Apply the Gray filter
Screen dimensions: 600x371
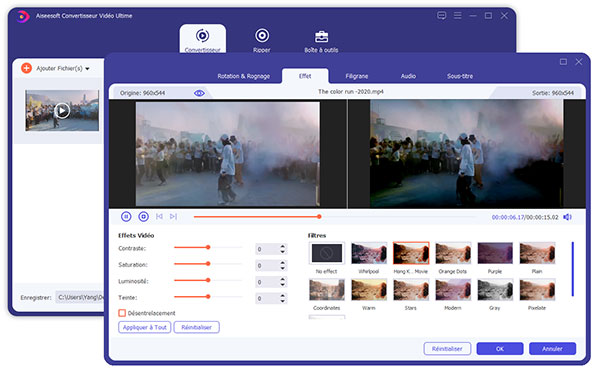click(495, 290)
